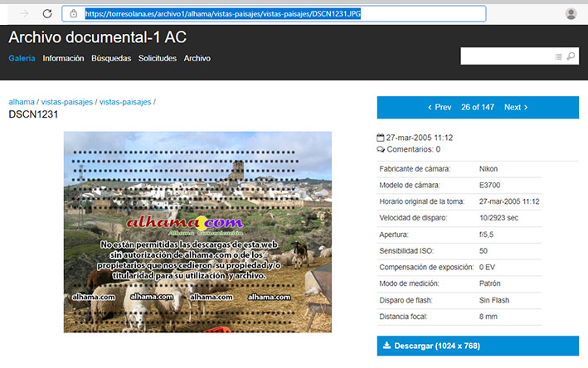Viewport: 588px width, 368px height.
Task: Click the Sensibilidad ISO label
Action: pos(406,250)
